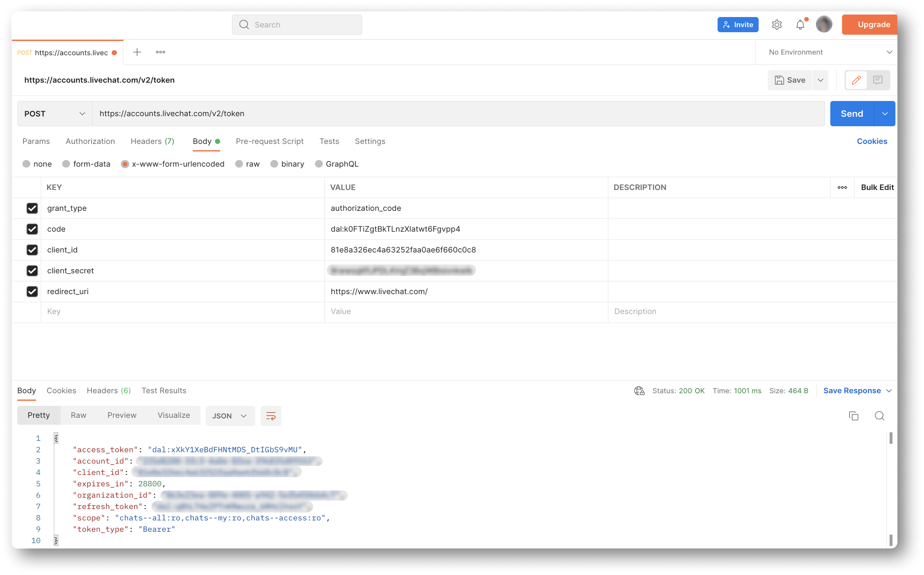Click the Cookies link on the right
Image resolution: width=924 pixels, height=575 pixels.
click(872, 141)
